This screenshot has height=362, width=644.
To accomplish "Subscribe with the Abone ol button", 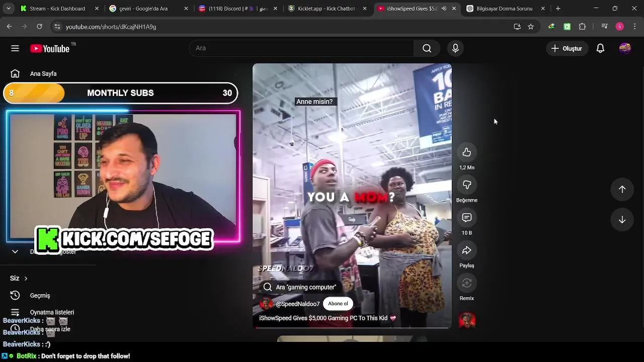I will click(x=338, y=304).
